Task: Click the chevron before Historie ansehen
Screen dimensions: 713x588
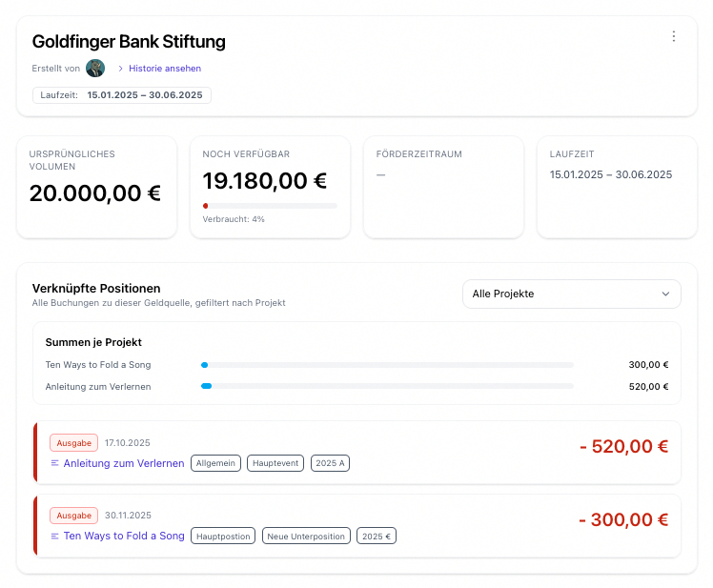Action: (120, 69)
